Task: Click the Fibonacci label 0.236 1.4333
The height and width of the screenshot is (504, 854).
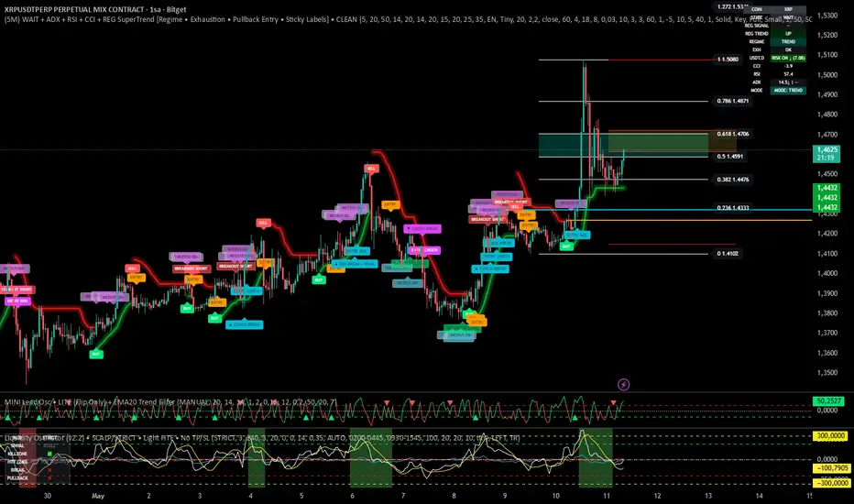Action: pyautogui.click(x=732, y=208)
